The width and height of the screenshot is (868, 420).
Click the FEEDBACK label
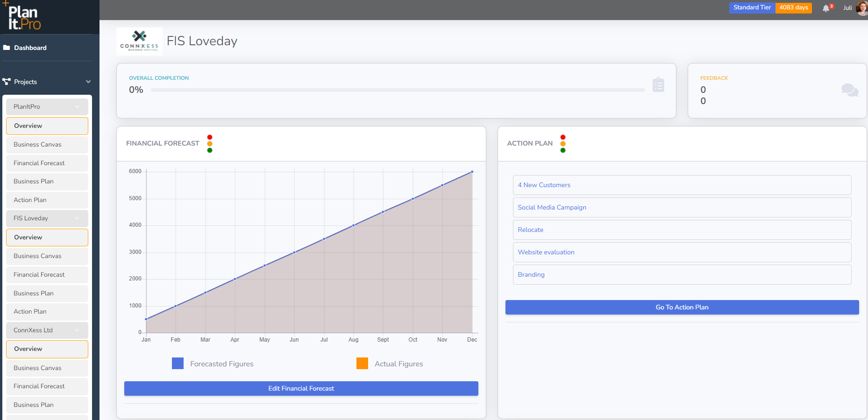(714, 78)
